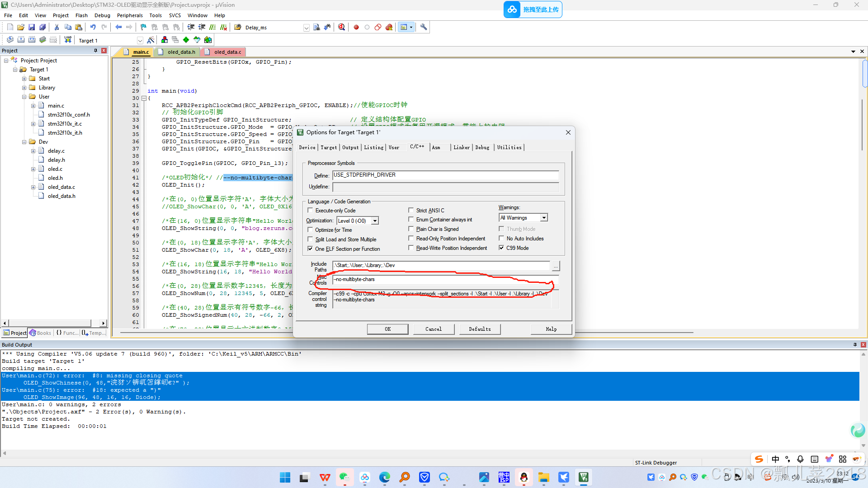Open the Peripherals menu
This screenshot has height=488, width=868.
click(130, 15)
